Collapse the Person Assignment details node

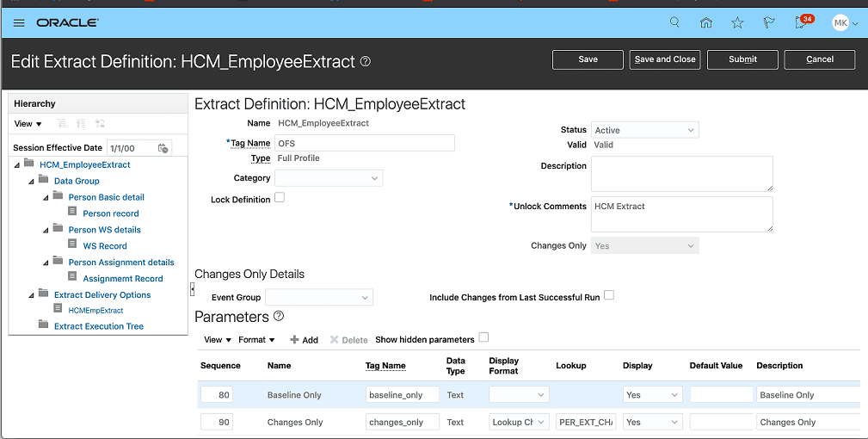pos(46,263)
